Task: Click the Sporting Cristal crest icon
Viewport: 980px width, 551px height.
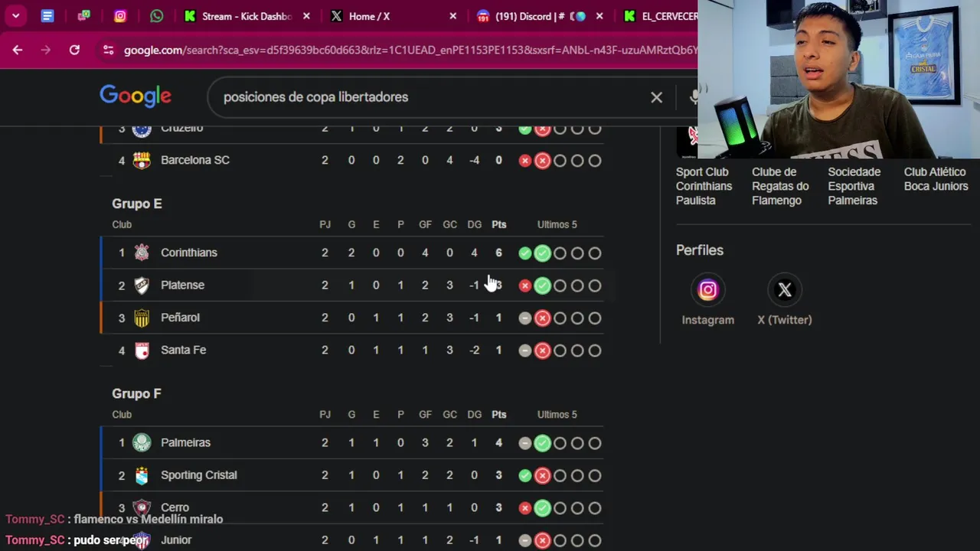Action: coord(142,475)
